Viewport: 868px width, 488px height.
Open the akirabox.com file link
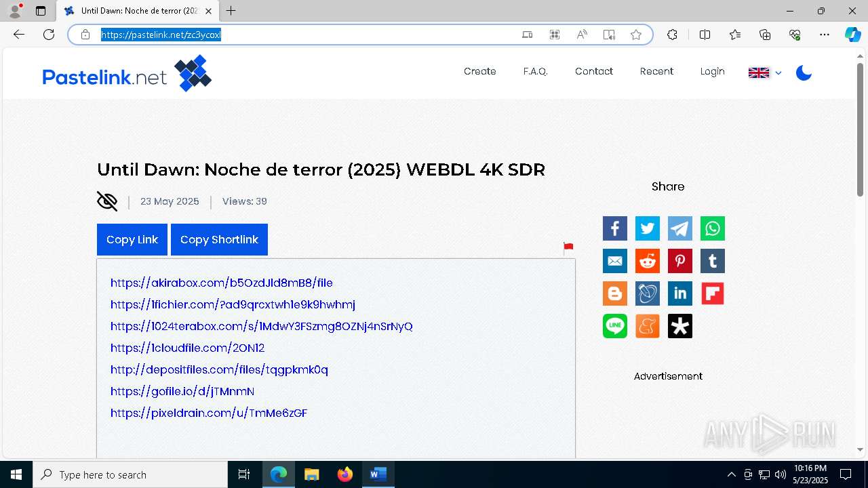click(x=222, y=283)
